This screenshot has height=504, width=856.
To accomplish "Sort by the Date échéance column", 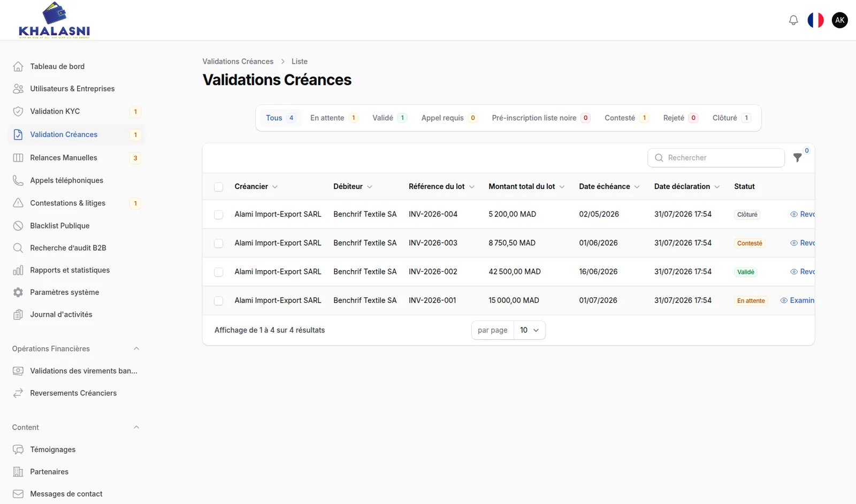I will 609,186.
